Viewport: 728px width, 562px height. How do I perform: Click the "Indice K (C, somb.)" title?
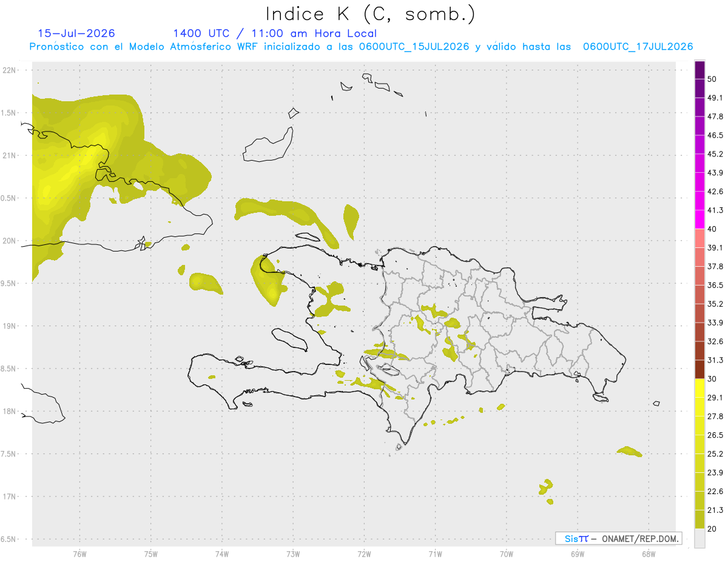pyautogui.click(x=370, y=15)
